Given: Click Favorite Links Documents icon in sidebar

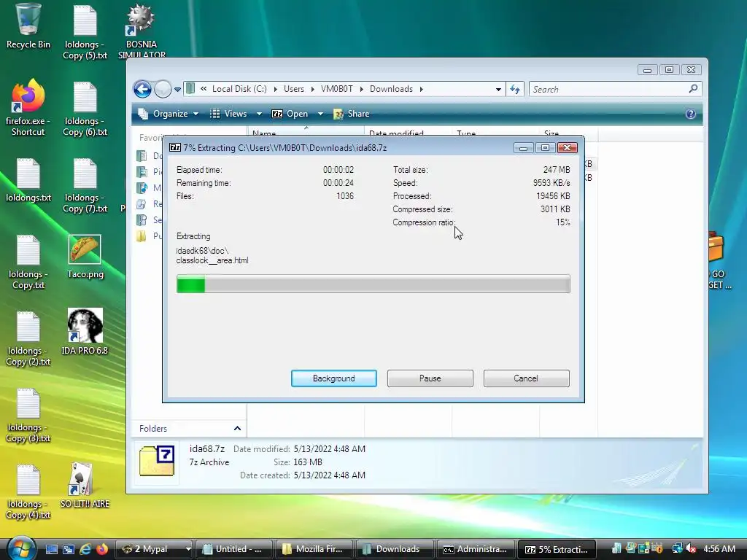Looking at the screenshot, I should pyautogui.click(x=142, y=156).
